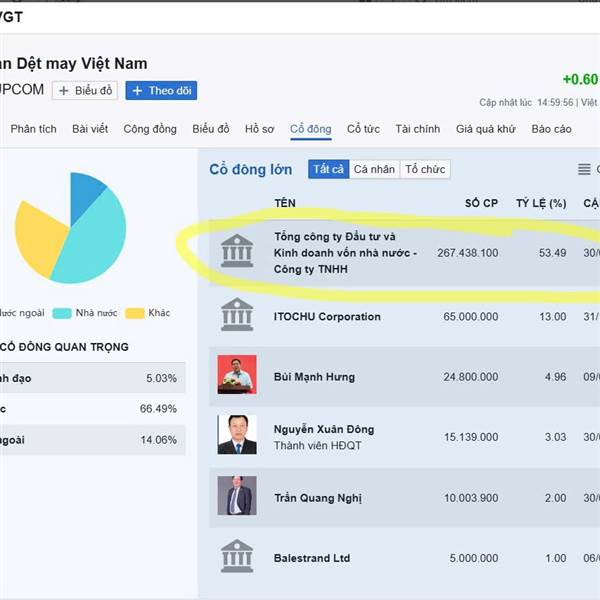The width and height of the screenshot is (600, 600).
Task: Click the bank icon beside Balestrand Ltd
Action: coord(237,556)
